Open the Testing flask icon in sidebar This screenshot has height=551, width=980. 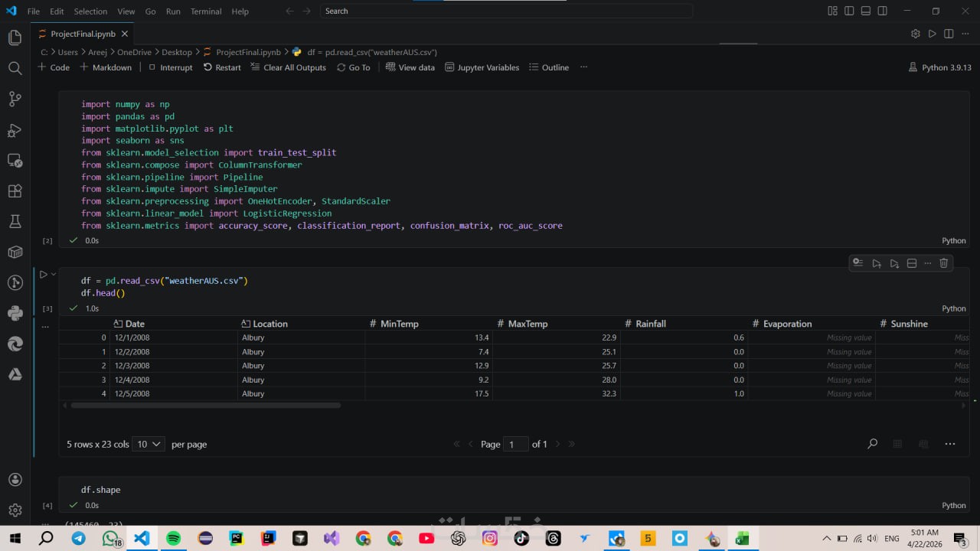(15, 221)
